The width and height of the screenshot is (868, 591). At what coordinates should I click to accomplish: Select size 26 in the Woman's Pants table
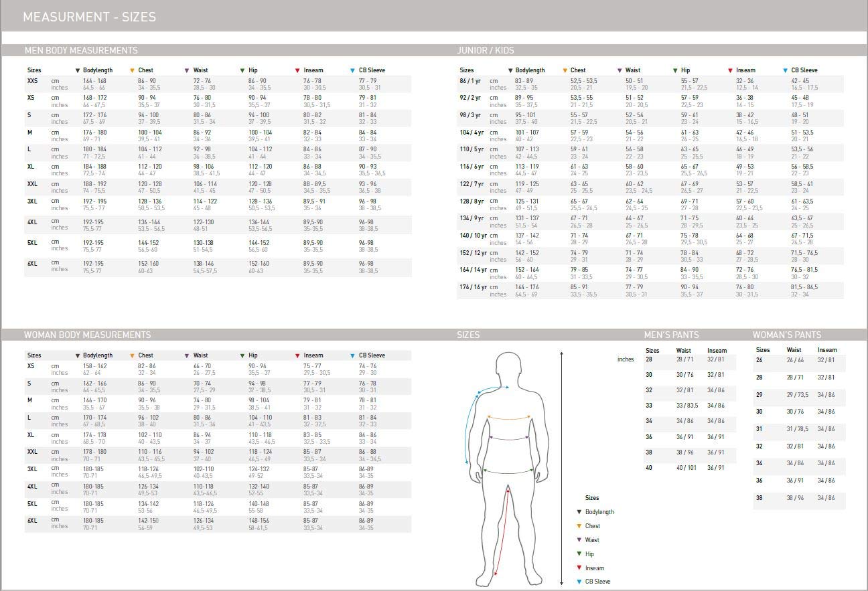coord(759,360)
